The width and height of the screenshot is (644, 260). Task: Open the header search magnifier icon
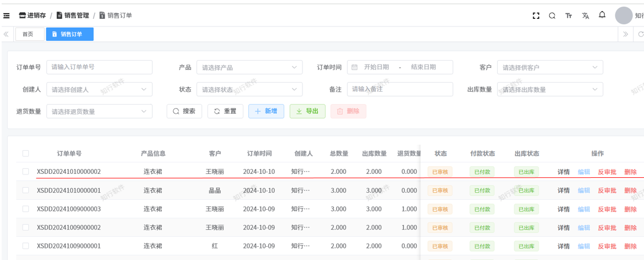tap(552, 15)
